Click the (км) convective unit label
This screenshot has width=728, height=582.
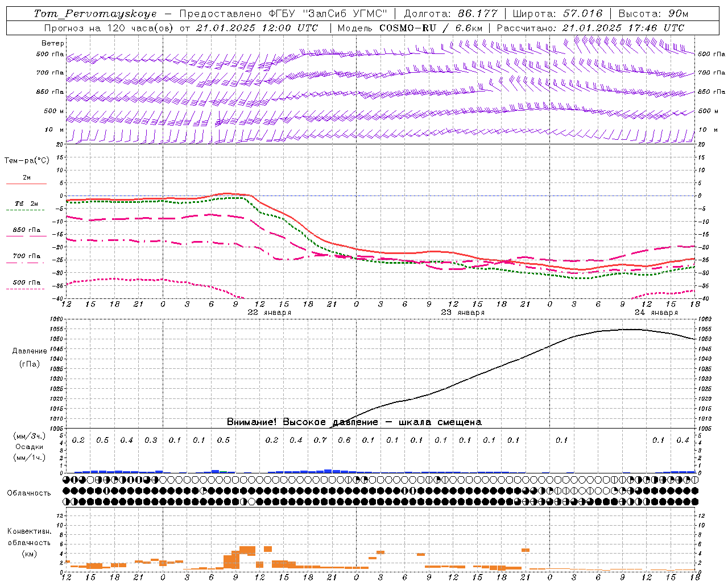click(x=30, y=554)
